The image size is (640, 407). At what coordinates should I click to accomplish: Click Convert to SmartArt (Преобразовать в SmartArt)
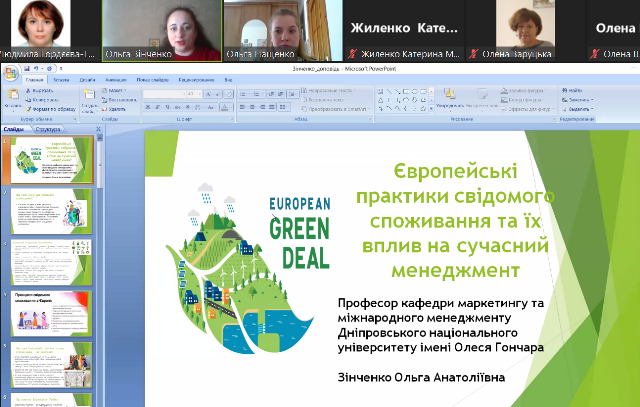click(x=336, y=109)
